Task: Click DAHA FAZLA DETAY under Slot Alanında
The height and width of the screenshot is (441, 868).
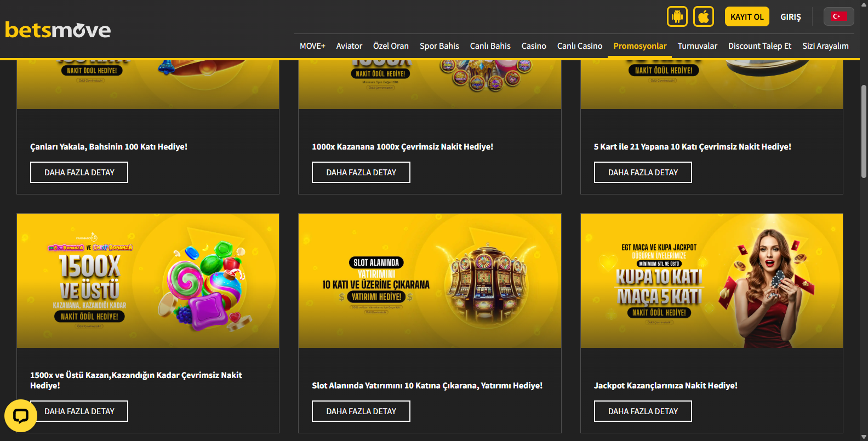Action: 361,411
